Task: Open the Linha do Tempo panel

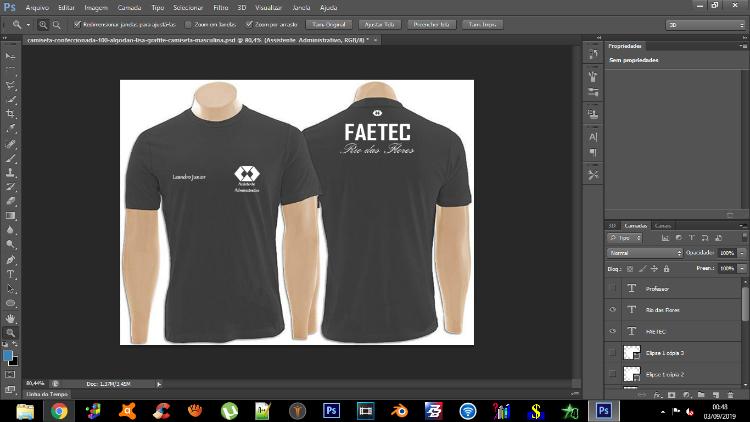Action: click(x=47, y=394)
